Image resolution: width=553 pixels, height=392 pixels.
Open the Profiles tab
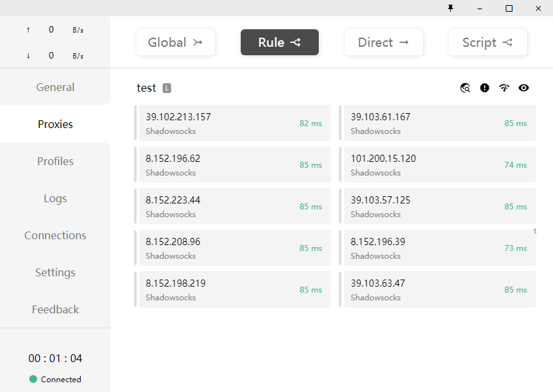pyautogui.click(x=55, y=161)
